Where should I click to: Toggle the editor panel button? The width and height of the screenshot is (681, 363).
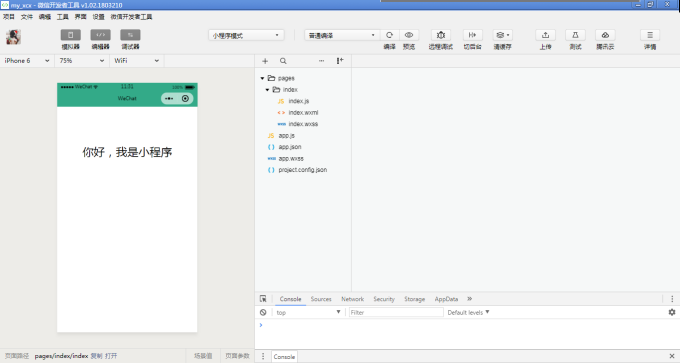pos(100,35)
